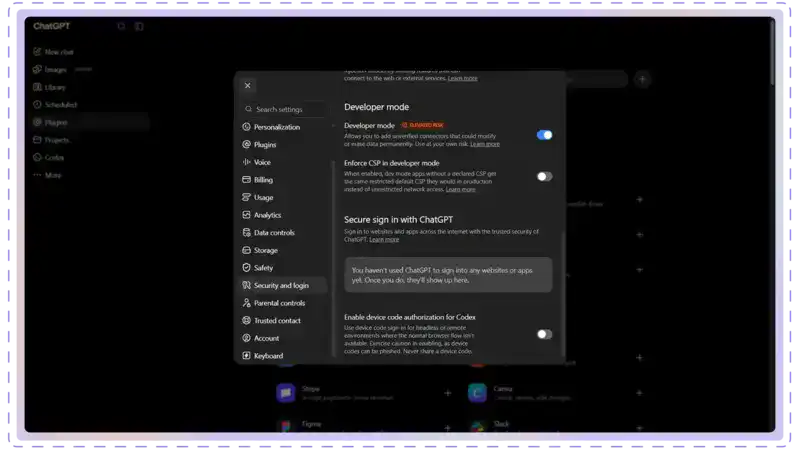Click the Slack app name
The image size is (800, 450).
[501, 424]
